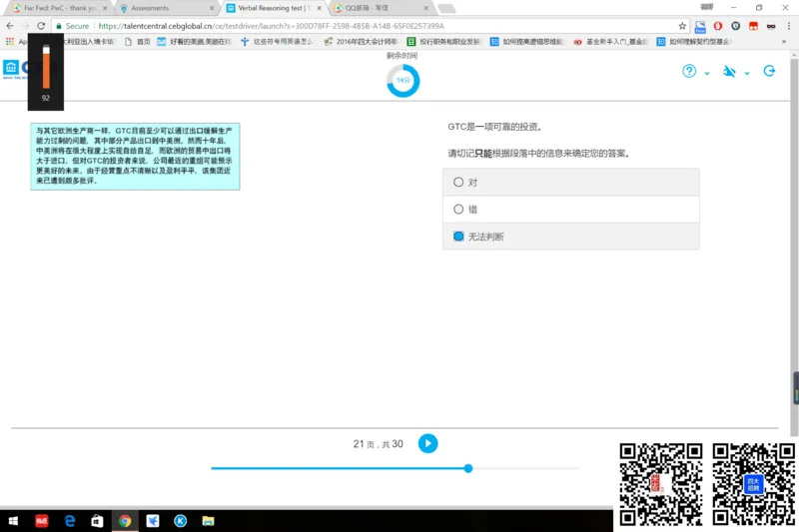Open the Apps bookmarks shortcut
This screenshot has width=799, height=532.
(x=15, y=42)
